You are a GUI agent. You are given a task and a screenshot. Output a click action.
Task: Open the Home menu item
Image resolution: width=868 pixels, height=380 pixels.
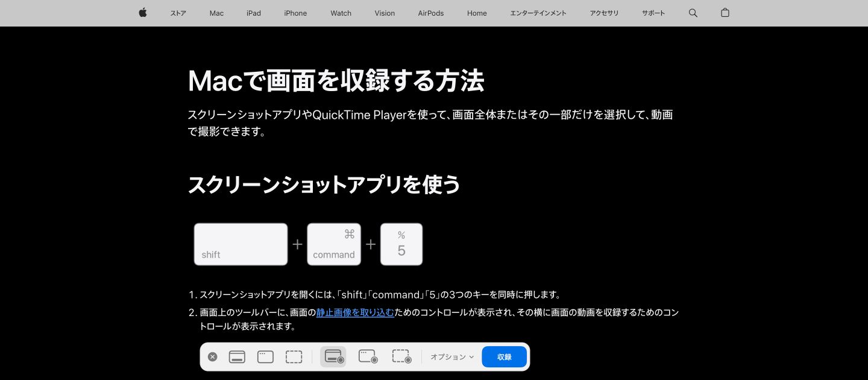click(x=477, y=13)
